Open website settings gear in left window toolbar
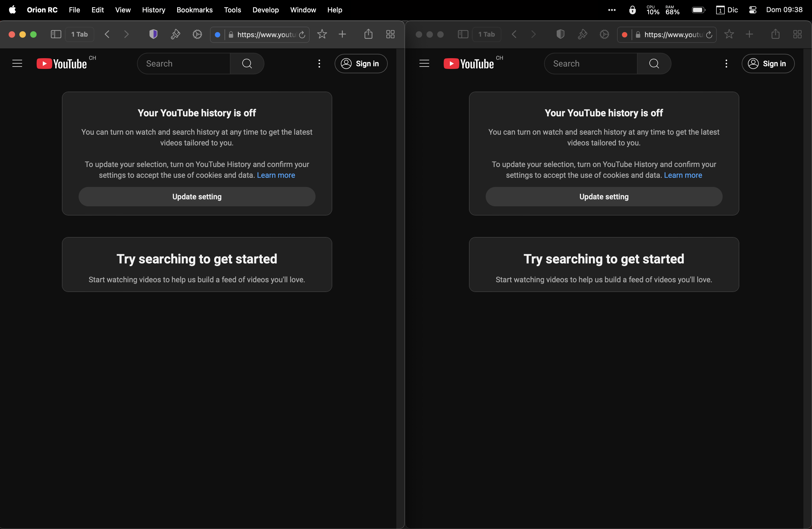Viewport: 812px width, 529px height. coord(197,34)
